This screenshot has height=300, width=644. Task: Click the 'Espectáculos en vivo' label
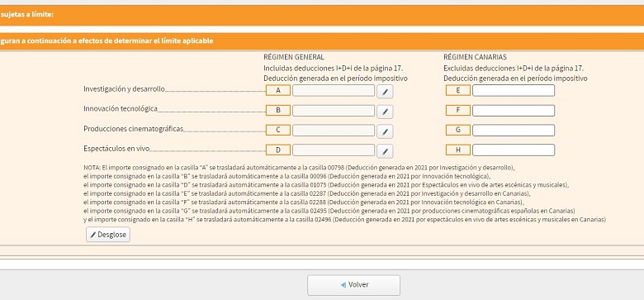[x=116, y=149]
